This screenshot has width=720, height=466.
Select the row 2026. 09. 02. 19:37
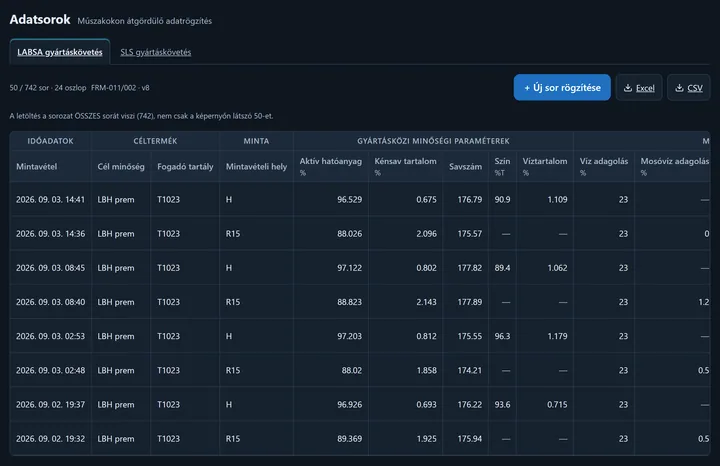click(360, 404)
